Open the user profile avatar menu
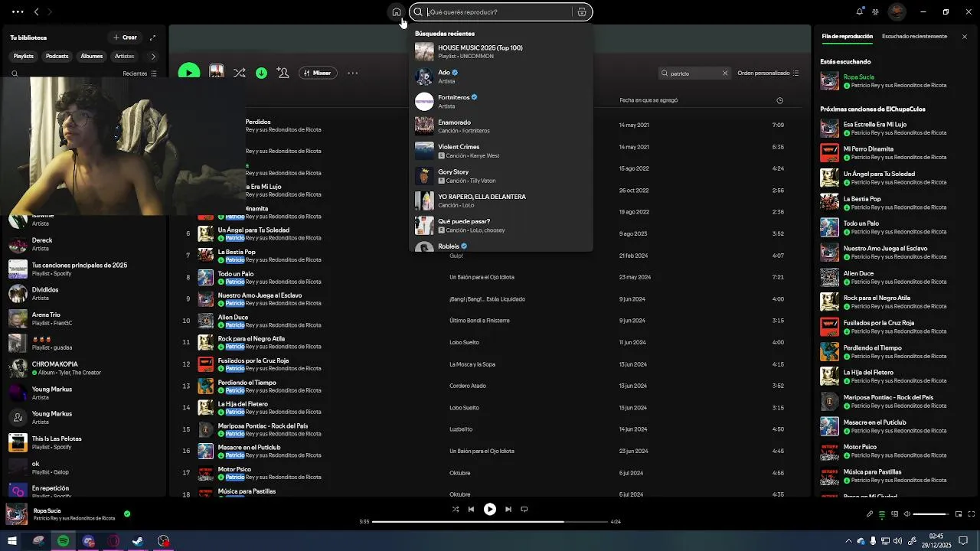Image resolution: width=980 pixels, height=551 pixels. [x=897, y=11]
